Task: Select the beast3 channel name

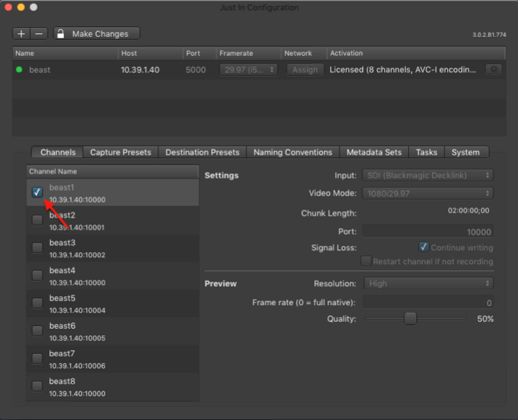Action: pyautogui.click(x=63, y=243)
